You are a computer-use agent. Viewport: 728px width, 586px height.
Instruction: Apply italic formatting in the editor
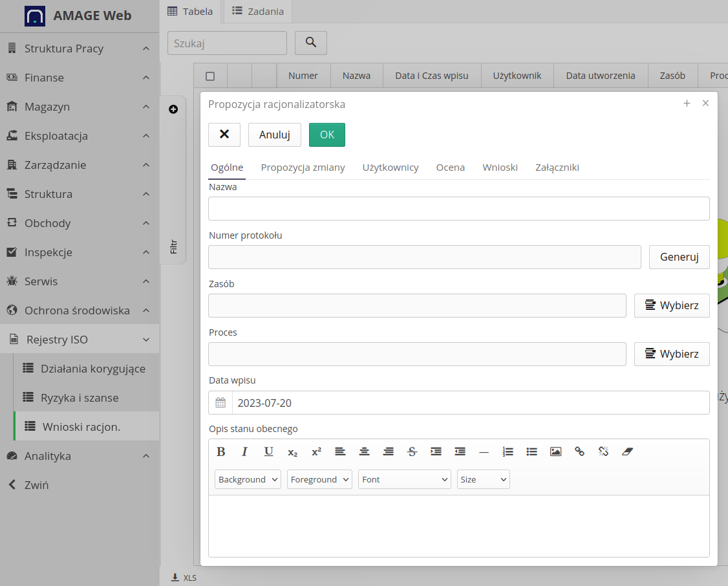(244, 451)
